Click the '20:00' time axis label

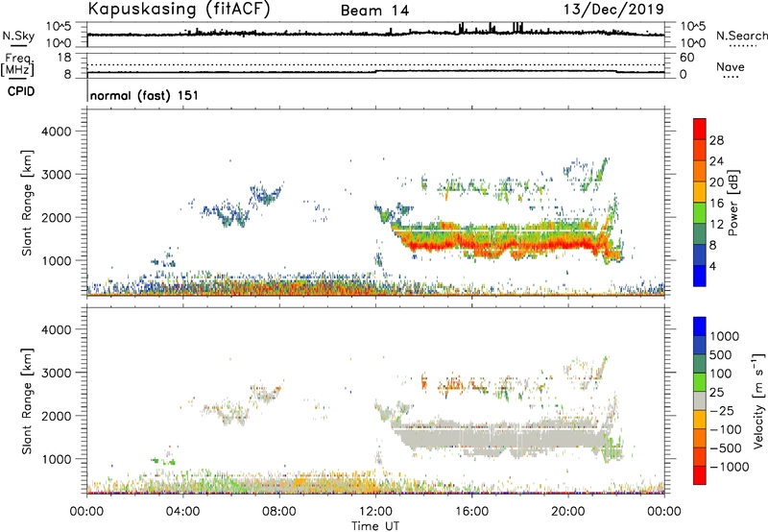pyautogui.click(x=568, y=512)
